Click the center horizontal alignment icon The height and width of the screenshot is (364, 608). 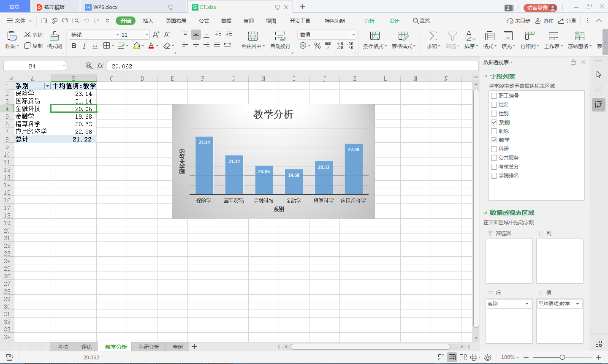[196, 46]
